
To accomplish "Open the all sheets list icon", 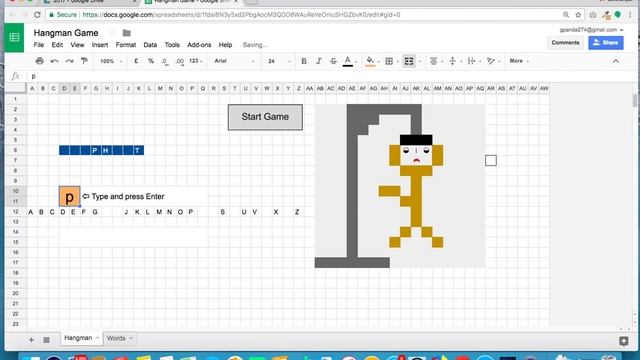I will (x=46, y=340).
